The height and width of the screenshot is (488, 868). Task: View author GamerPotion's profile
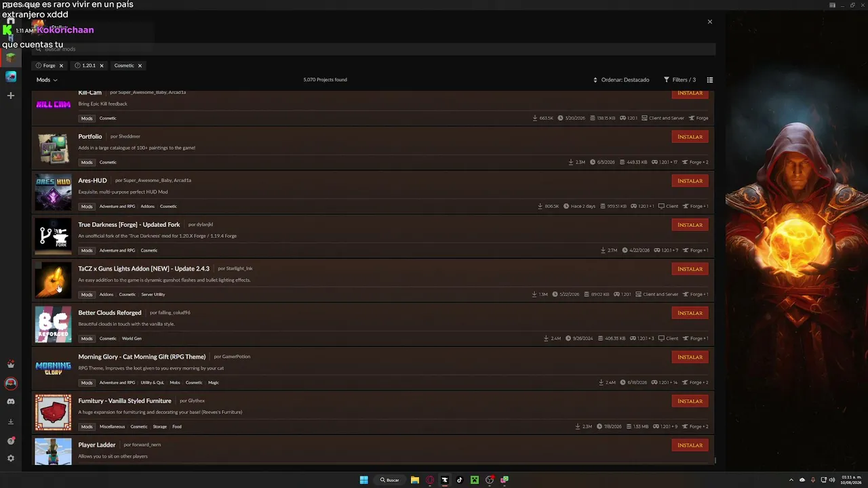coord(237,357)
